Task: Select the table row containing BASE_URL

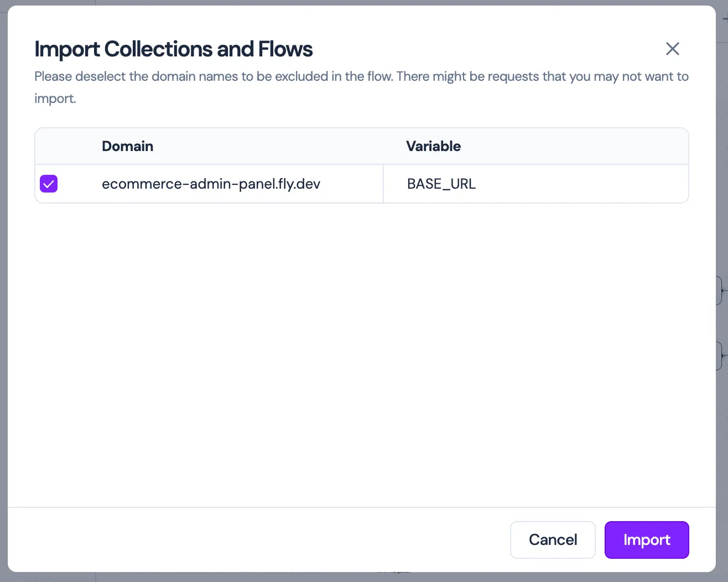Action: pos(362,184)
